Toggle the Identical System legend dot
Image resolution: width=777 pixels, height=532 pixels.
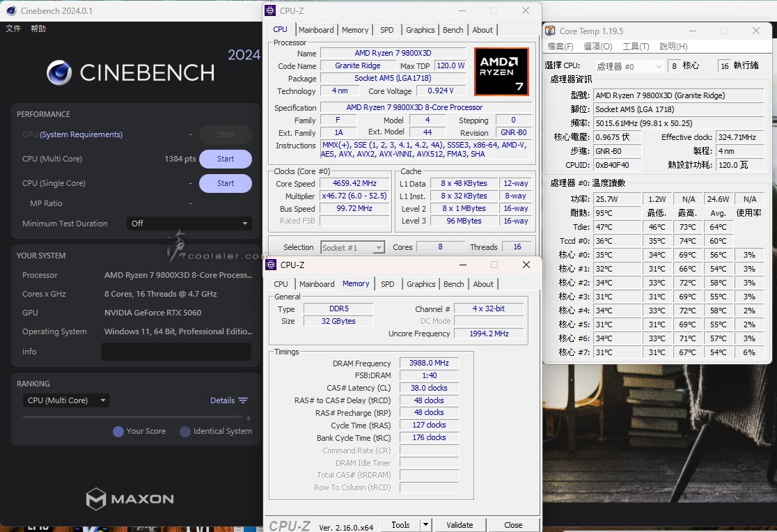tap(185, 432)
